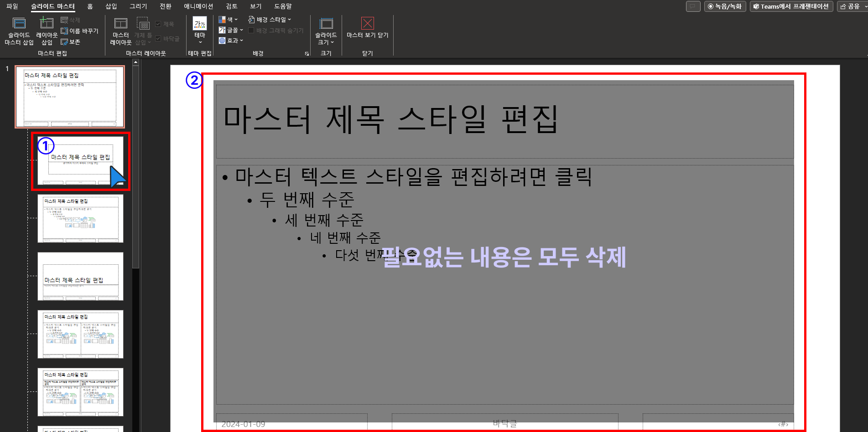Open the Help tab

[283, 6]
